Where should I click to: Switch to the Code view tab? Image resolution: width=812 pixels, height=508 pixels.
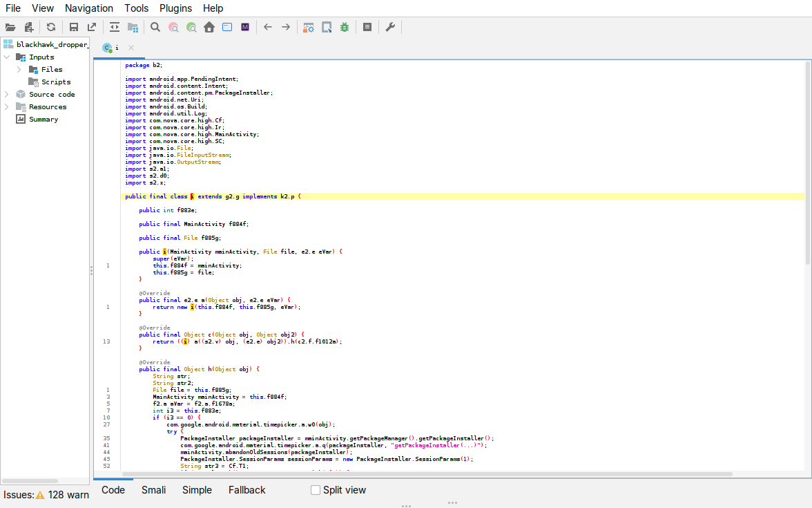[113, 490]
